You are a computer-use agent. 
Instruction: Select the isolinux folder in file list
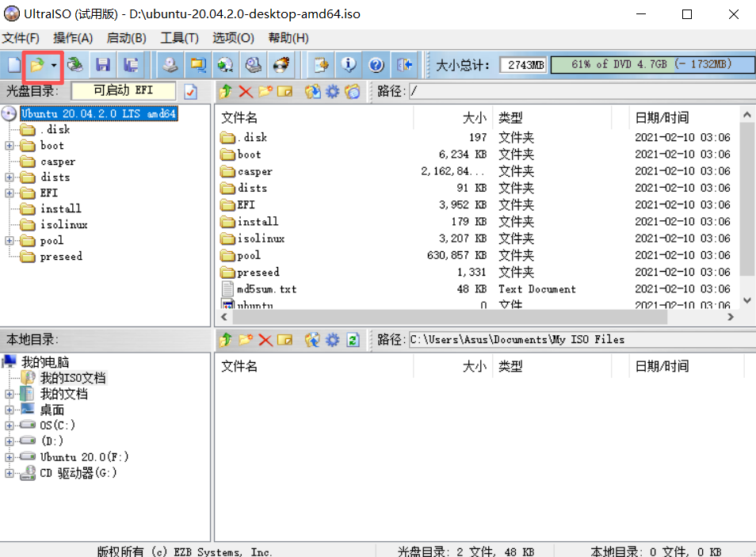[261, 238]
